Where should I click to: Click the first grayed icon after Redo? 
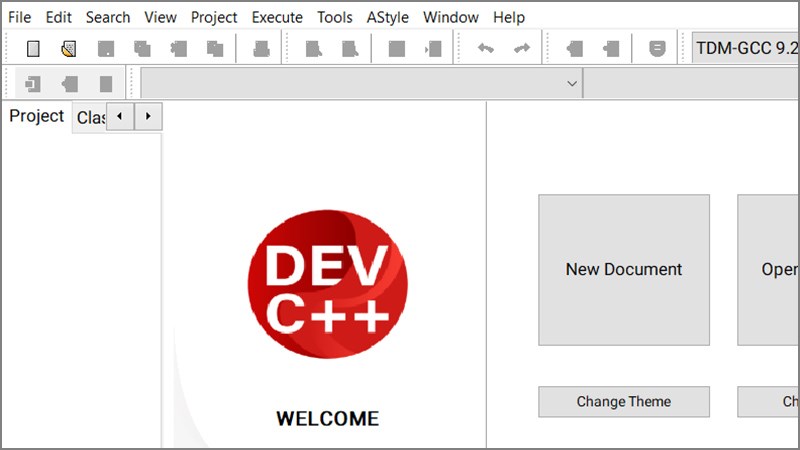point(574,48)
